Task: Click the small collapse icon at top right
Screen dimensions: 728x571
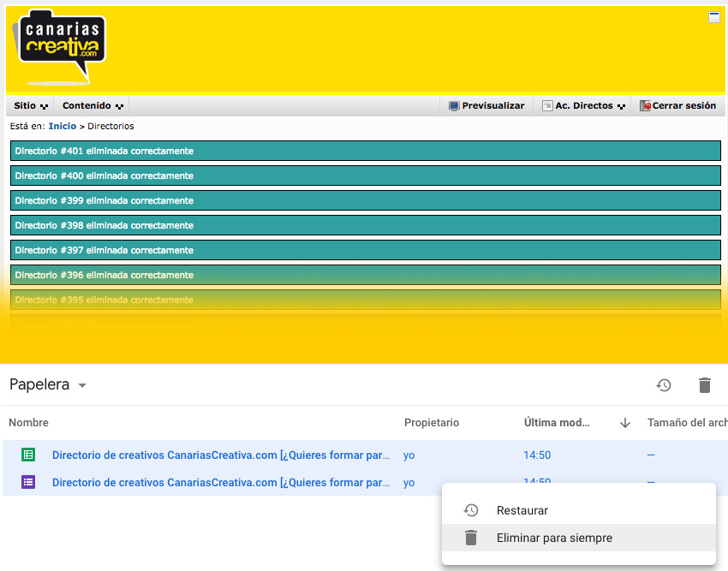Action: 714,17
